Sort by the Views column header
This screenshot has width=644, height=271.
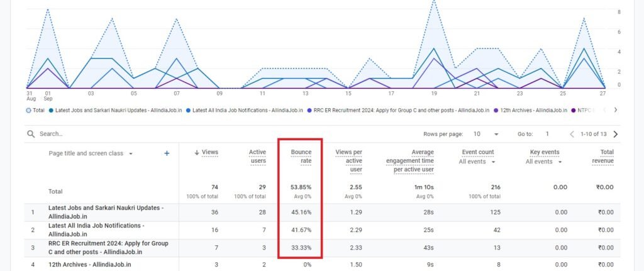[206, 152]
